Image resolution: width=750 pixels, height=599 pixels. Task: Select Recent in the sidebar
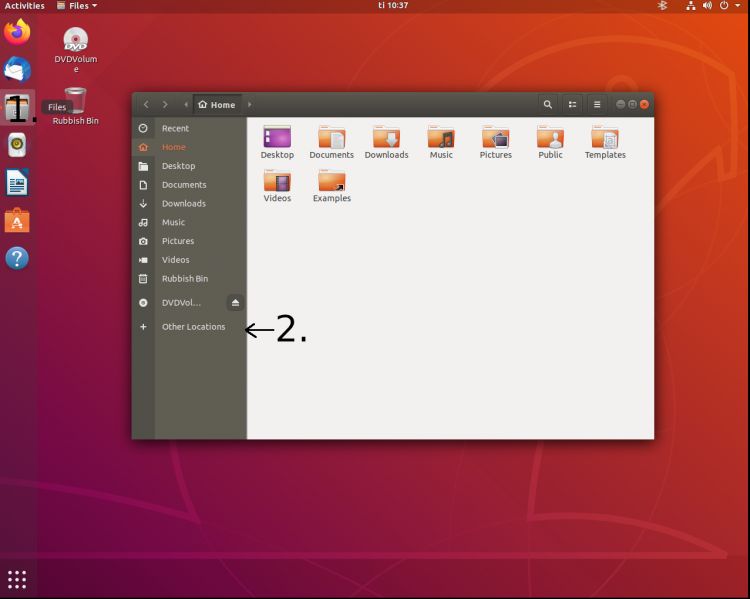click(x=175, y=128)
